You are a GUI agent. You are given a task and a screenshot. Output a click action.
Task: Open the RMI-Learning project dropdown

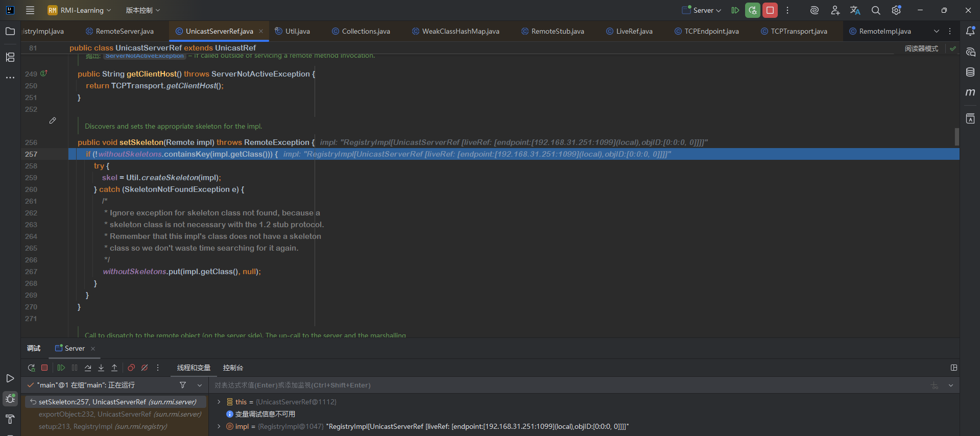(x=80, y=10)
